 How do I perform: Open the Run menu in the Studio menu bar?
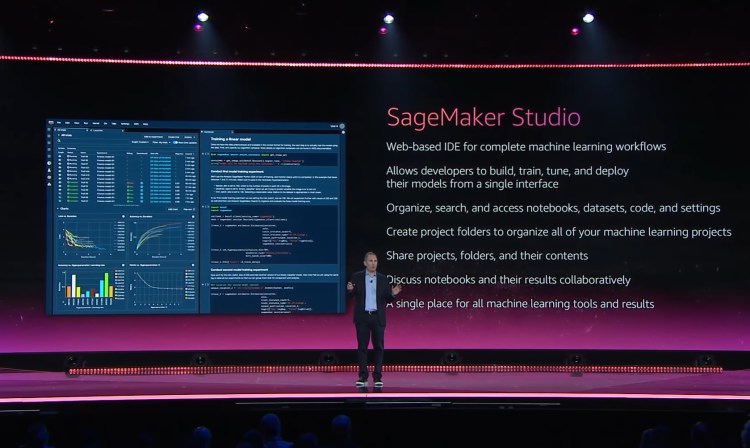point(86,123)
